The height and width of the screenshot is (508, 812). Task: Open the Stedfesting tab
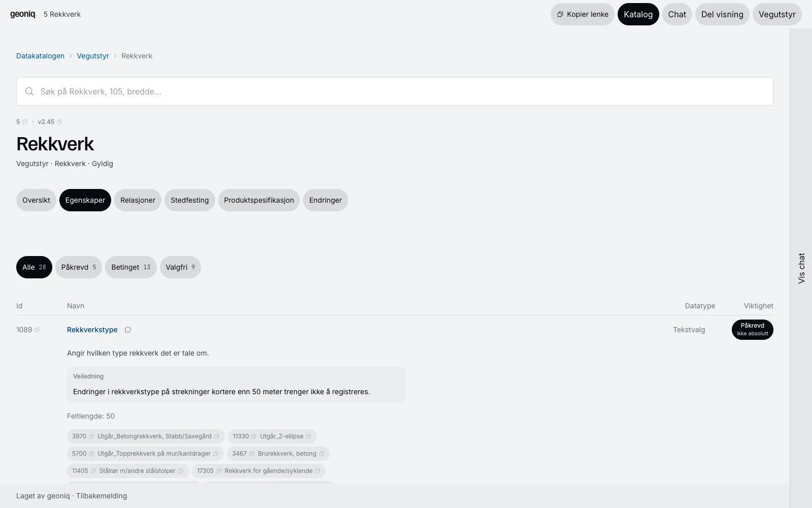click(x=190, y=200)
